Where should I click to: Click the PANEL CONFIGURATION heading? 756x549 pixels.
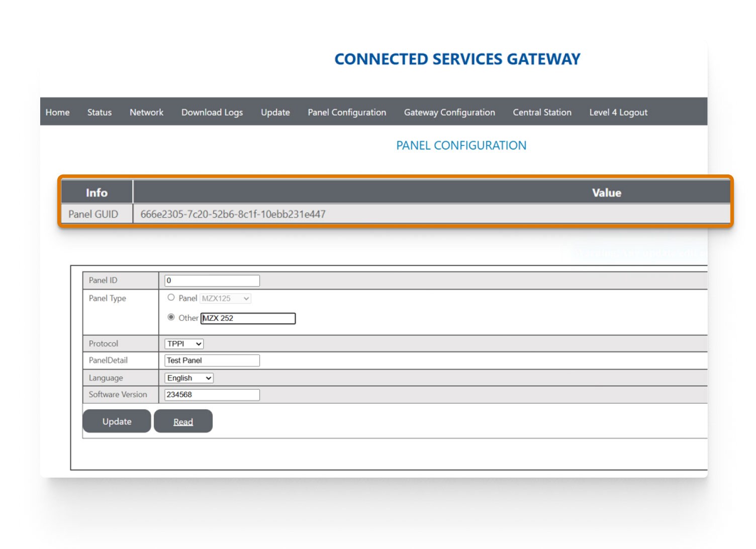(x=461, y=146)
